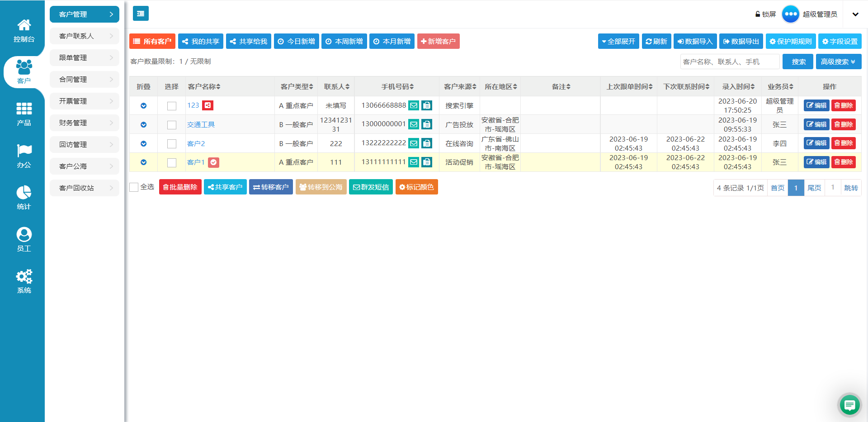Open the record icon next to 13000000001
The width and height of the screenshot is (868, 422).
point(427,124)
